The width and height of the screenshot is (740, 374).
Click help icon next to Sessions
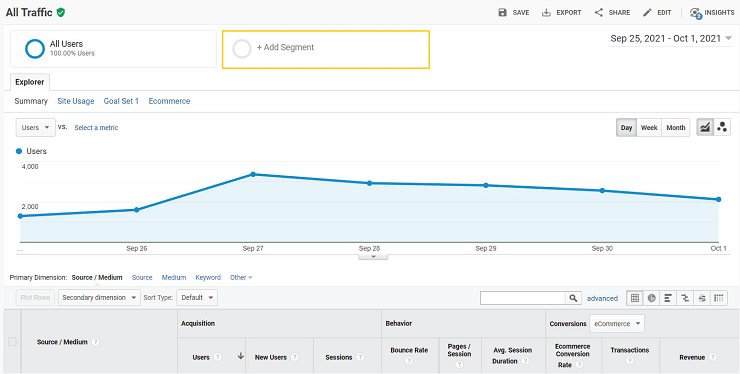tap(360, 357)
